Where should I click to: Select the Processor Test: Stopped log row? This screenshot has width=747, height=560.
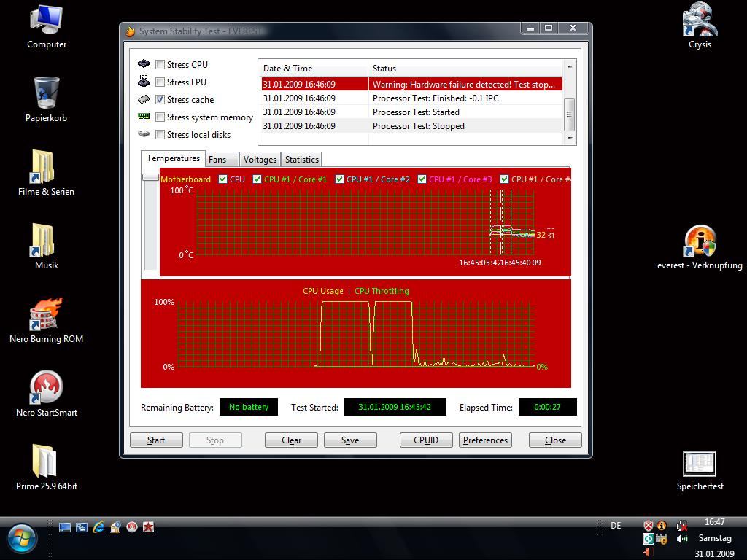tap(411, 125)
